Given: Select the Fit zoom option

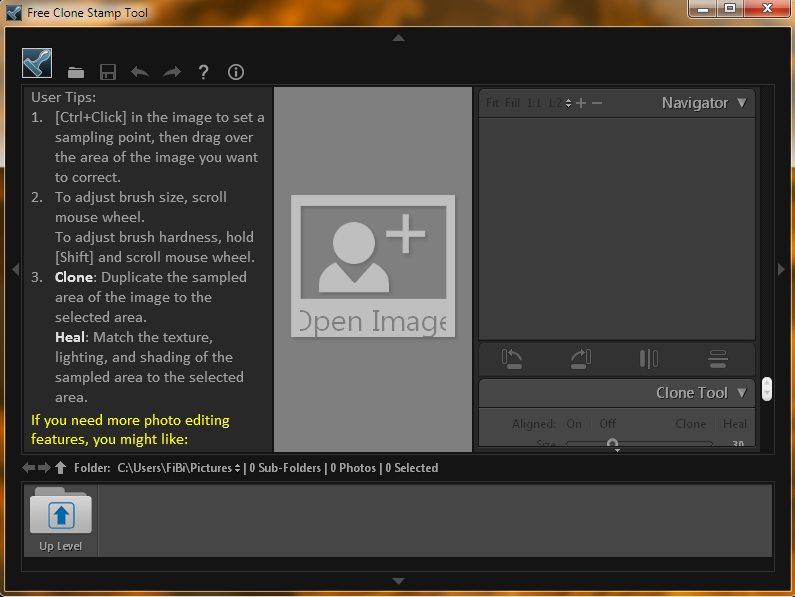Looking at the screenshot, I should point(492,103).
